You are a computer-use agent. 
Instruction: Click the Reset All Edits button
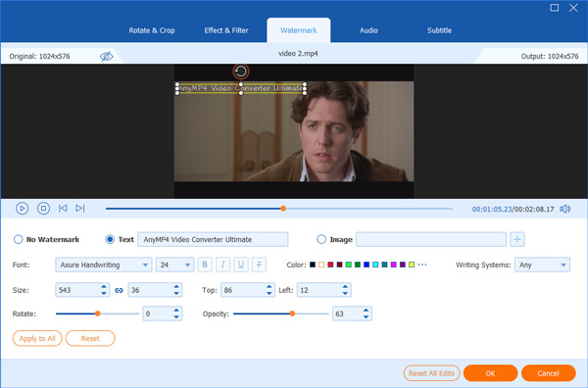pyautogui.click(x=431, y=373)
